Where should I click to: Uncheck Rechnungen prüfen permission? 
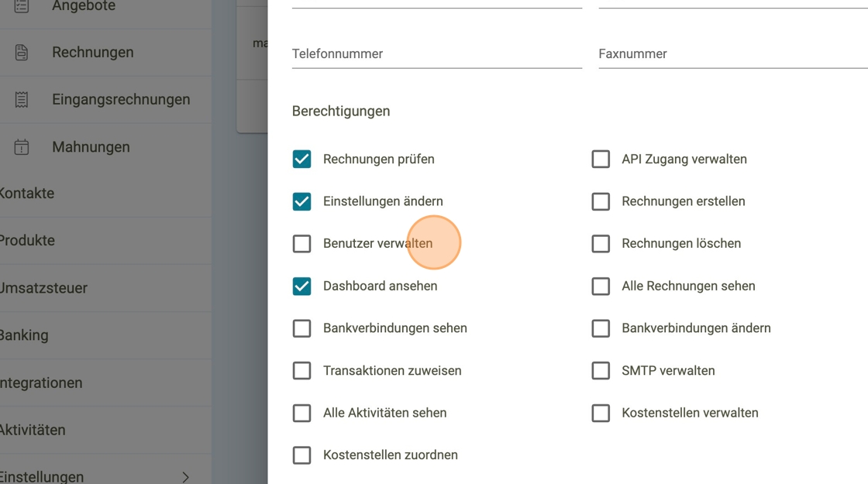tap(301, 160)
